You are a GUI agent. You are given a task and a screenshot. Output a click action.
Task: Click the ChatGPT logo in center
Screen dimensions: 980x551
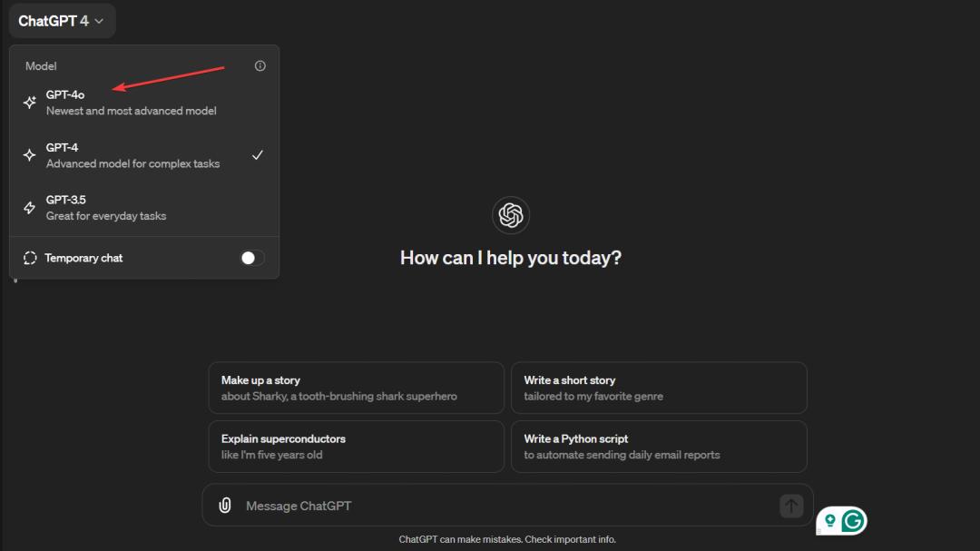(511, 216)
